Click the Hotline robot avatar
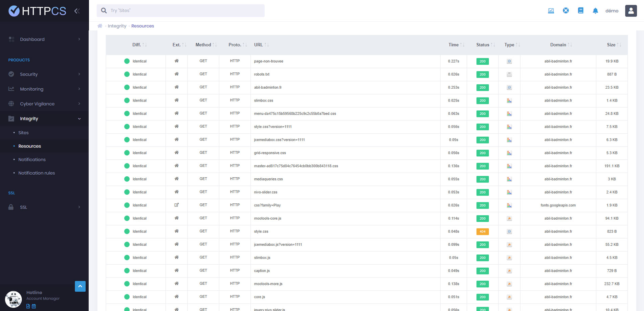The image size is (644, 311). 14,299
